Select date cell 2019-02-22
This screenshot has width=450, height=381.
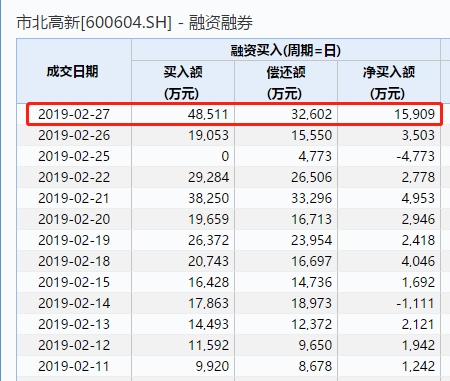tap(74, 177)
